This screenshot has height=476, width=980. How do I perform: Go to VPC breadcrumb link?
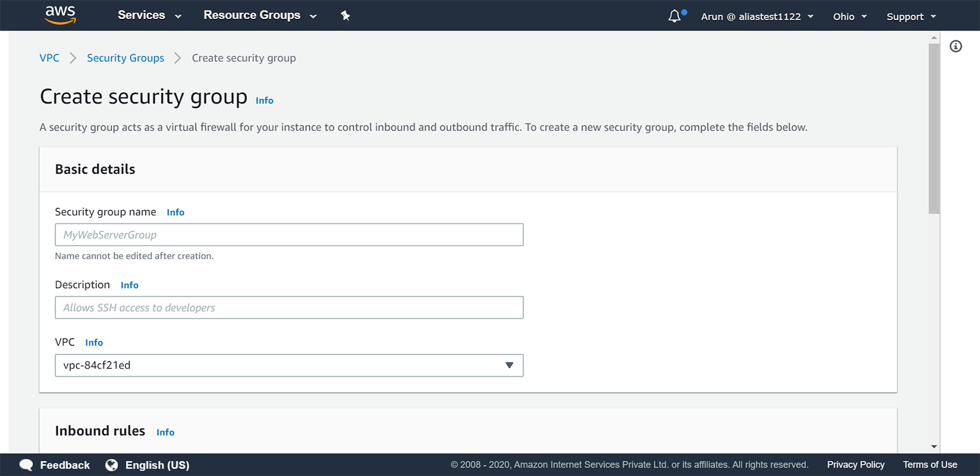50,58
